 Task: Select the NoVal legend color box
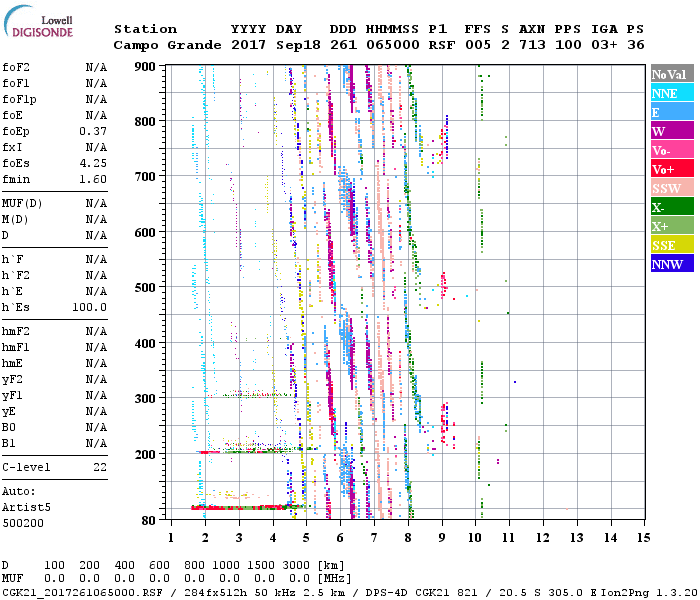[x=672, y=74]
